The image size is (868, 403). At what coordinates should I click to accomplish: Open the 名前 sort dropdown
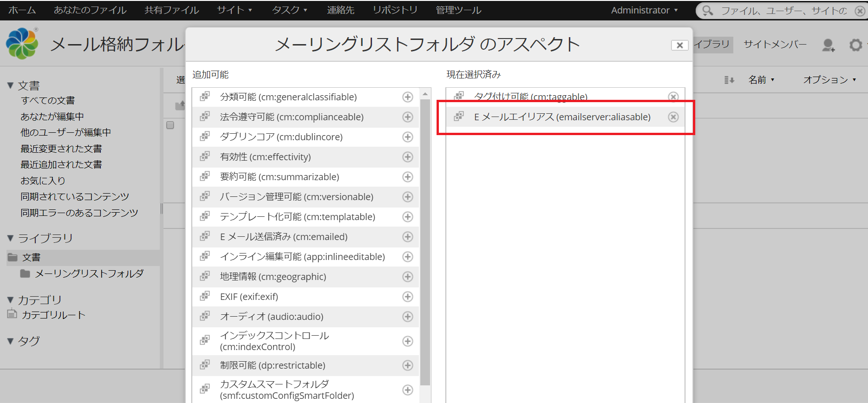pyautogui.click(x=761, y=80)
